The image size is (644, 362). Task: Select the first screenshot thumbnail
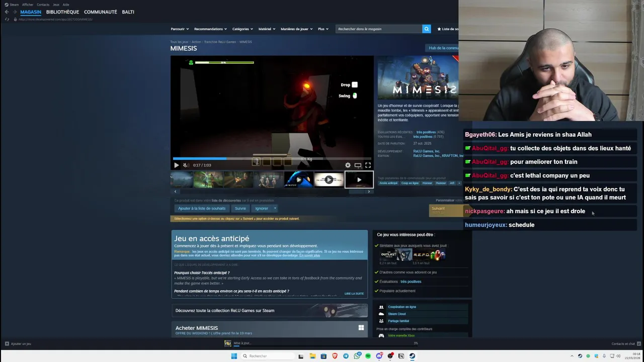pos(182,179)
